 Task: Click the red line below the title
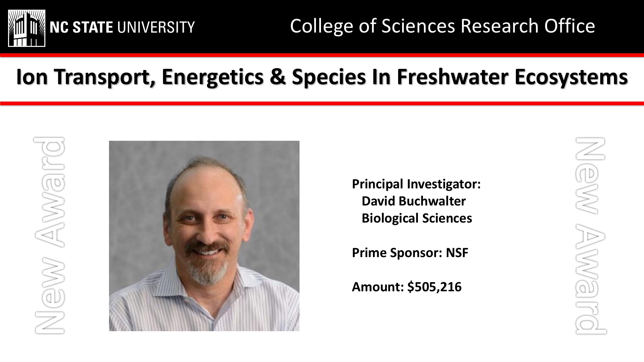pos(322,104)
